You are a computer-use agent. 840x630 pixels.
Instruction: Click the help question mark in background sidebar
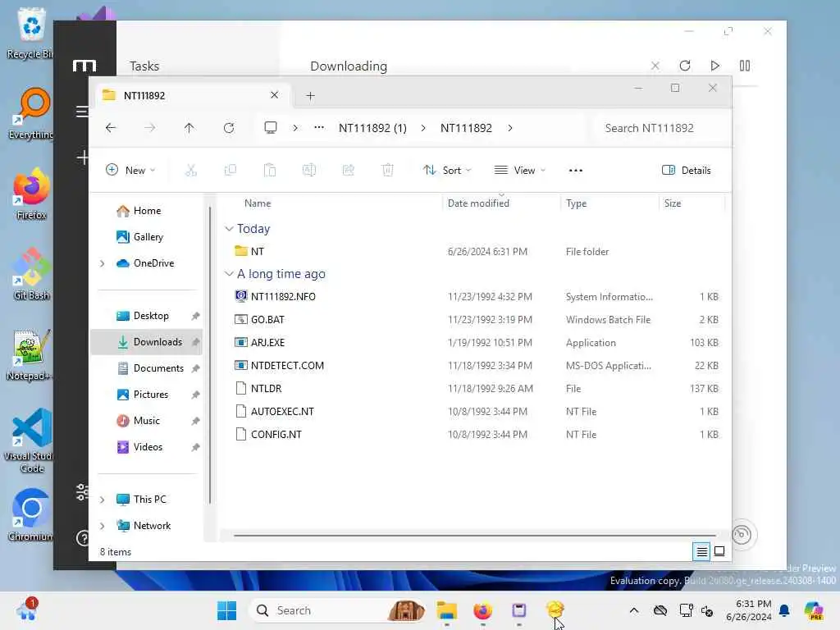pyautogui.click(x=83, y=538)
